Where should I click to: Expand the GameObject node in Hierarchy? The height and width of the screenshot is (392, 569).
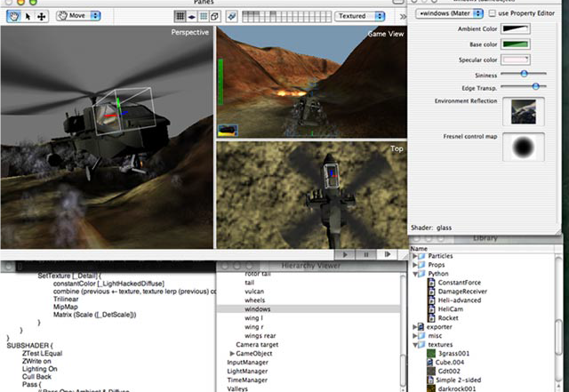coord(234,353)
